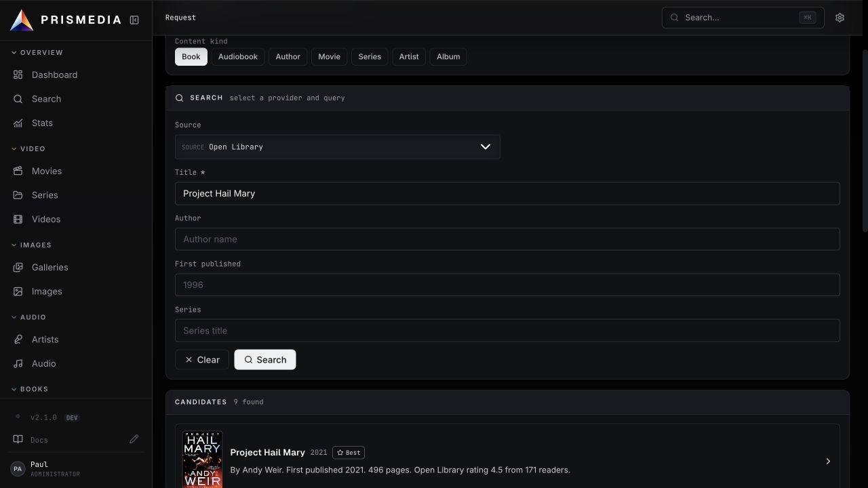Collapse the VIDEO sidebar section
Screen dimensions: 868x488
tap(28, 148)
